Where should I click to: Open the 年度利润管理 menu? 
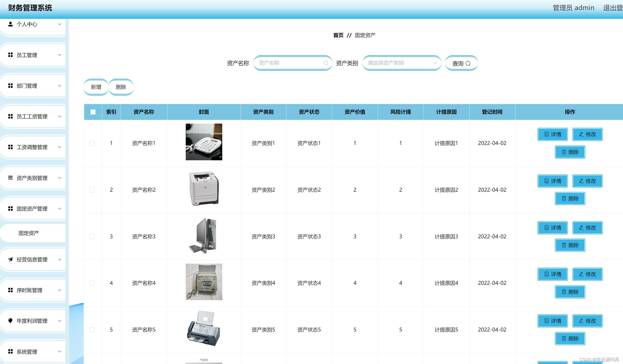(33, 321)
